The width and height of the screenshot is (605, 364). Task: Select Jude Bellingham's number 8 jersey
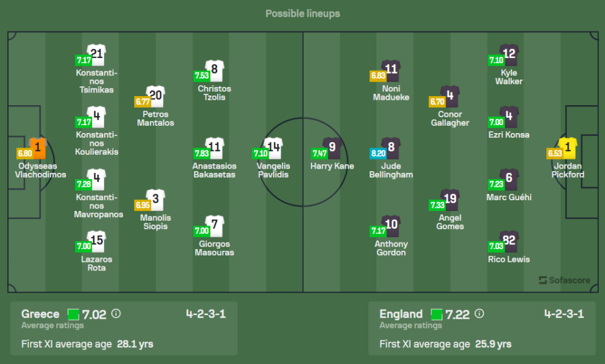[x=391, y=148]
